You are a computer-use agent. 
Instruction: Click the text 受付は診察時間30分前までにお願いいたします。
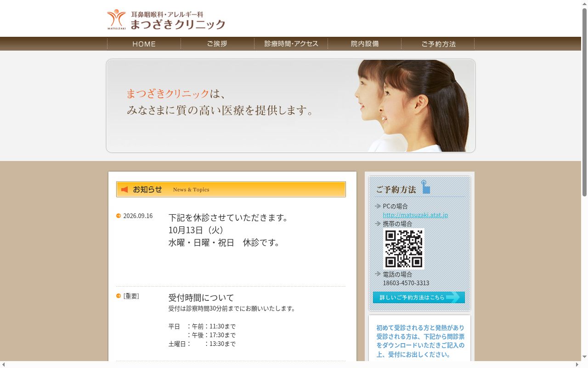pos(232,309)
